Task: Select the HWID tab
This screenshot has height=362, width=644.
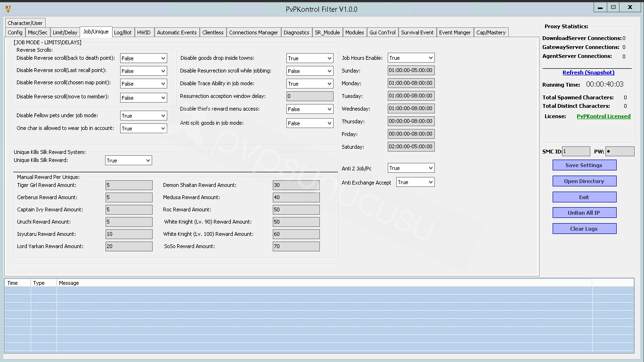Action: [144, 32]
